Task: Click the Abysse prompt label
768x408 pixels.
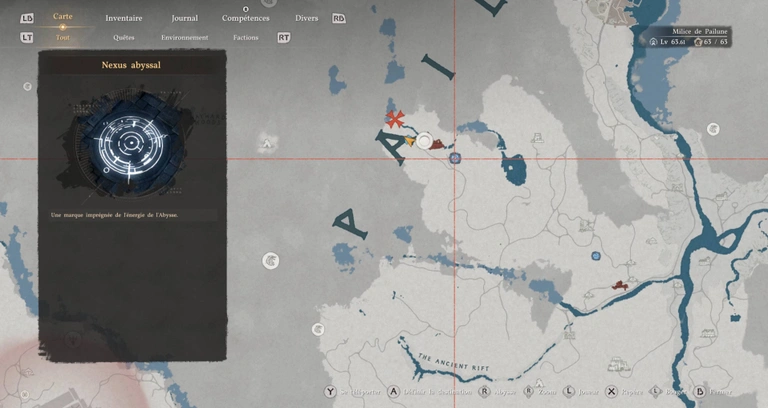Action: point(505,392)
